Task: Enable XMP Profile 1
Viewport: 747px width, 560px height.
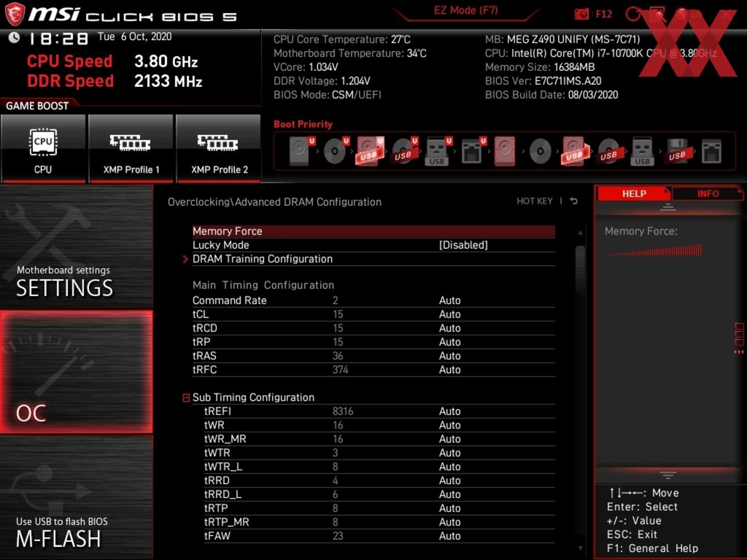Action: pos(131,148)
